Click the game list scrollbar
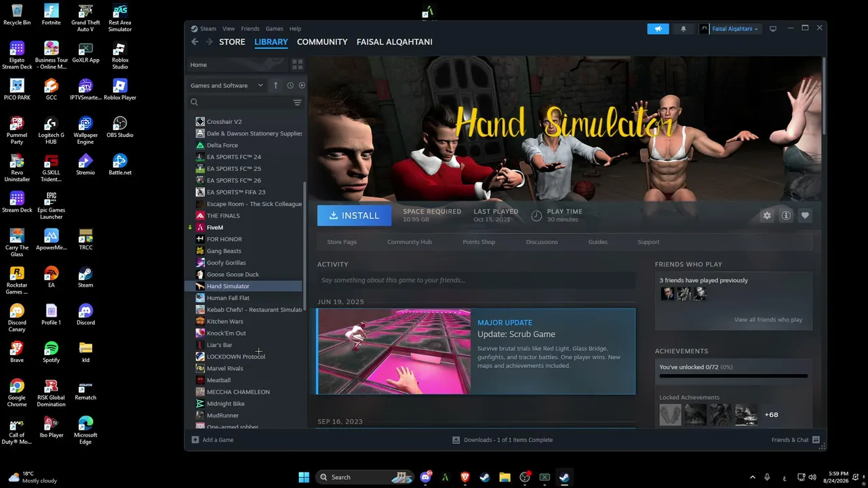The width and height of the screenshot is (868, 488). [304, 246]
